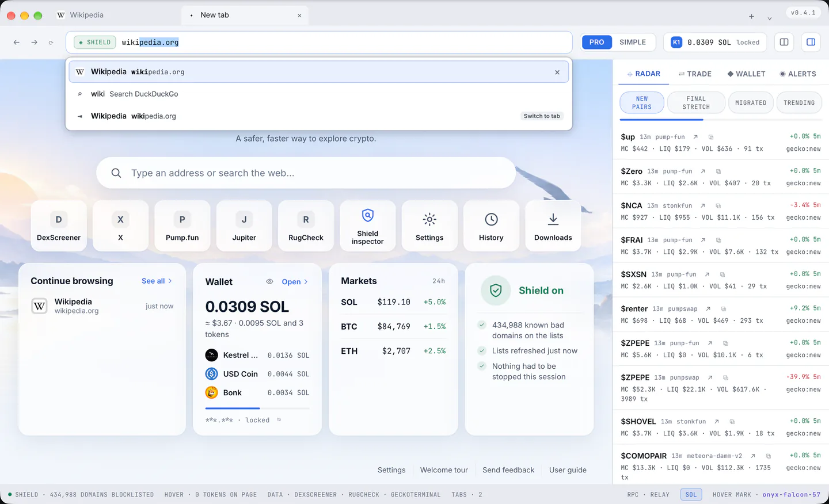Image resolution: width=829 pixels, height=504 pixels.
Task: Click the wallet balance progress bar
Action: (257, 408)
